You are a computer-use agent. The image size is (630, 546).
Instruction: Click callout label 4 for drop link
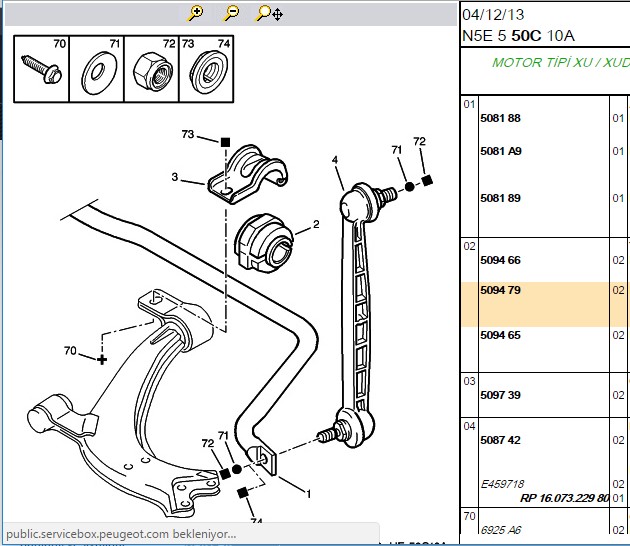pos(335,160)
